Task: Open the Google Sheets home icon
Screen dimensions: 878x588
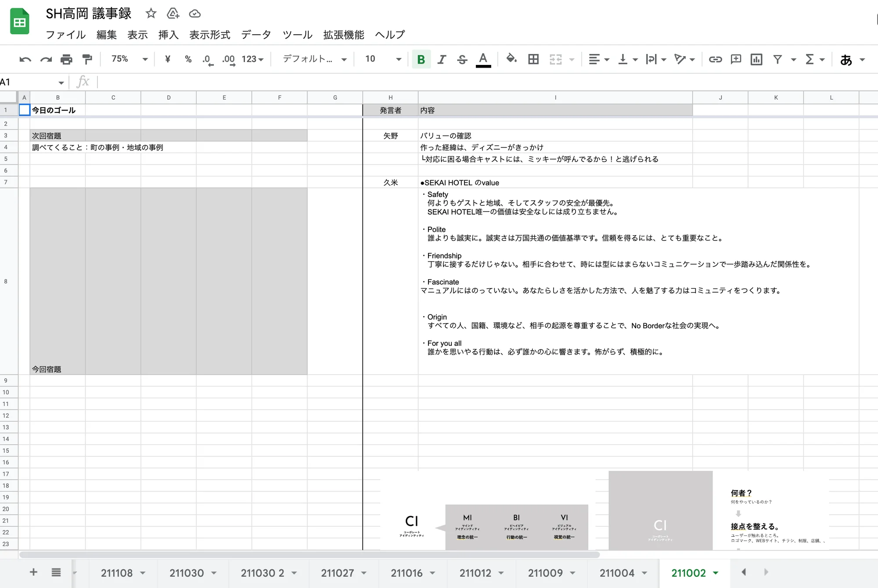Action: pyautogui.click(x=20, y=21)
